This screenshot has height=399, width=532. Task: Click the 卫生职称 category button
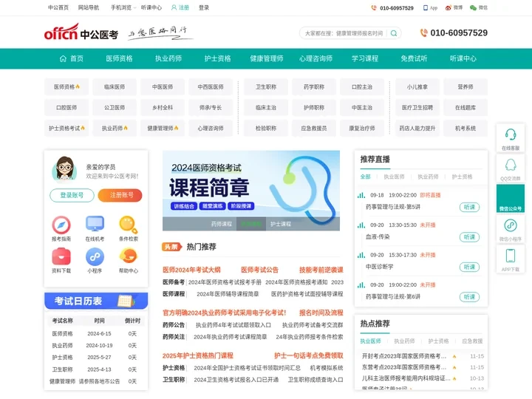[x=266, y=87]
